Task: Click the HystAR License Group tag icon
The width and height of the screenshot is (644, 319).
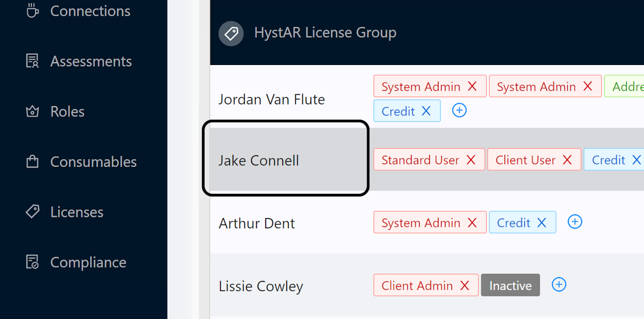Action: (x=231, y=34)
